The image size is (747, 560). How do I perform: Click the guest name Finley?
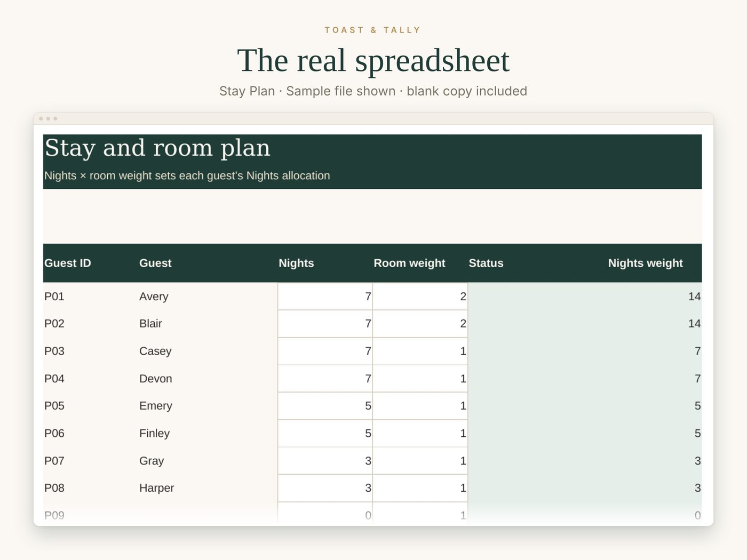pyautogui.click(x=154, y=434)
